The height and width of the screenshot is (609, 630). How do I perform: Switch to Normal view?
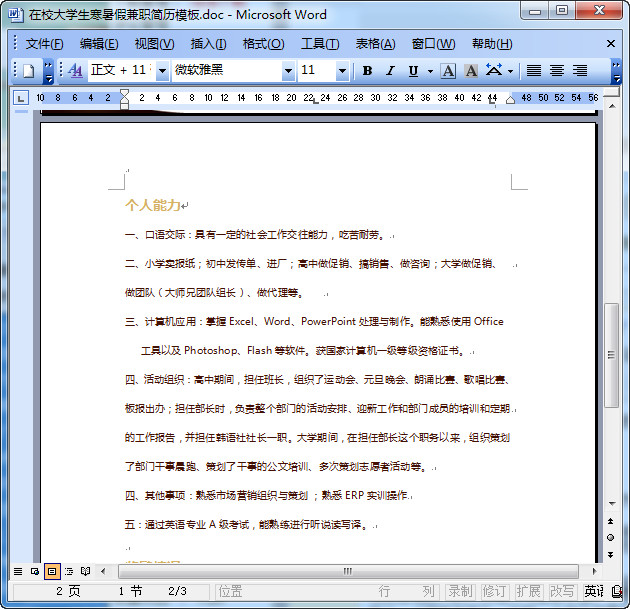[x=18, y=571]
